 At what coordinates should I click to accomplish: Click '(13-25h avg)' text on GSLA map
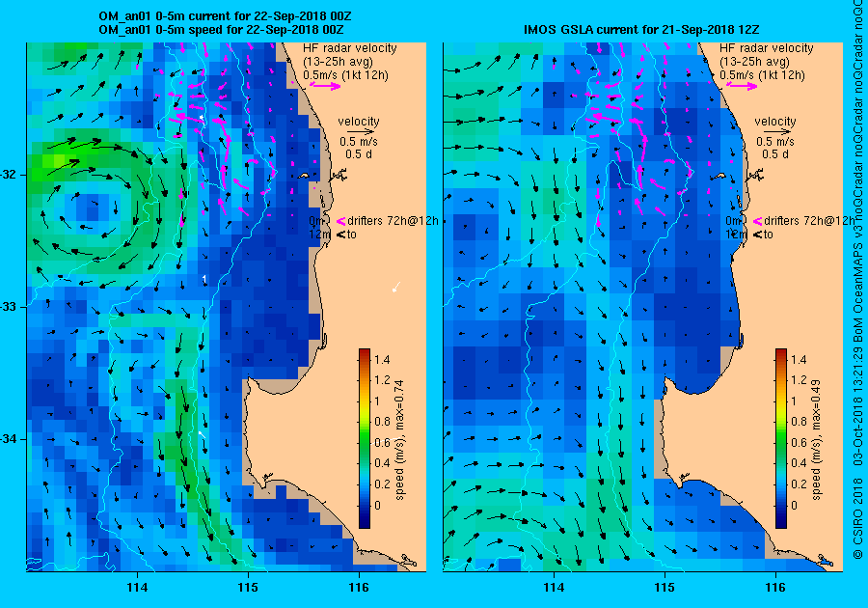point(754,62)
